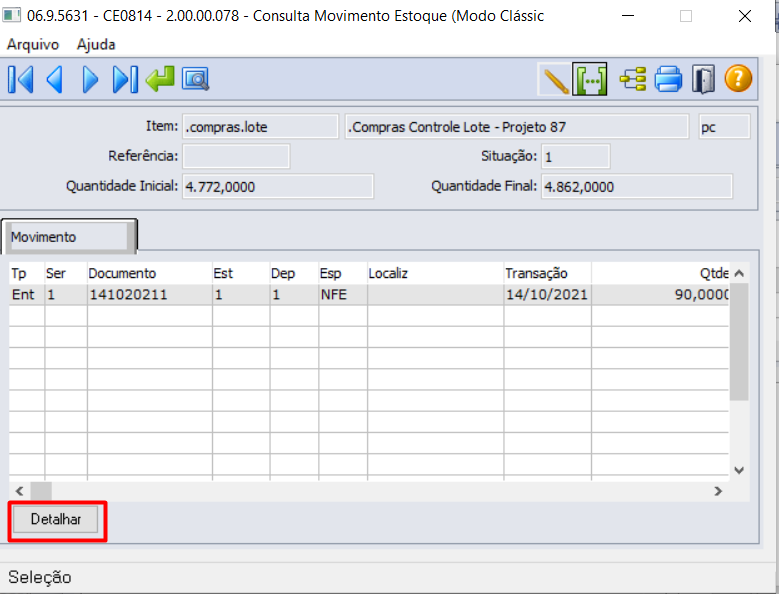Click the Item code field
The width and height of the screenshot is (779, 594).
coord(260,127)
